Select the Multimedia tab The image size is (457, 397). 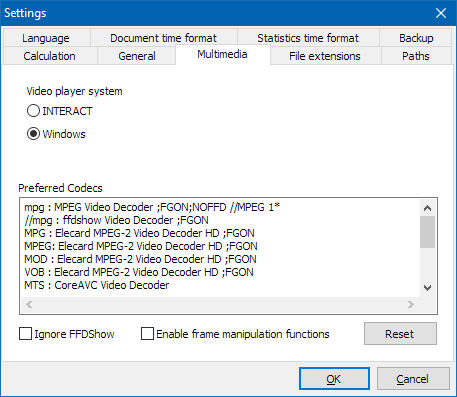click(222, 54)
